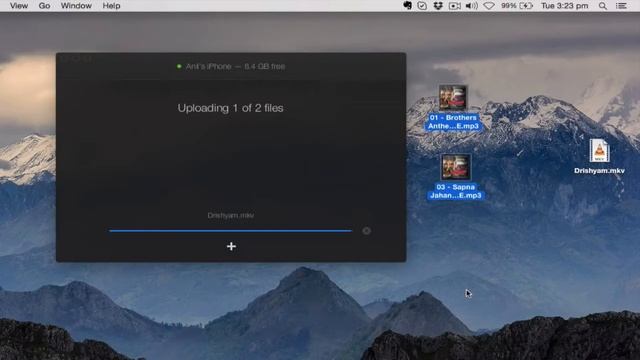Open the Help menu
Image resolution: width=640 pixels, height=360 pixels.
click(x=111, y=6)
